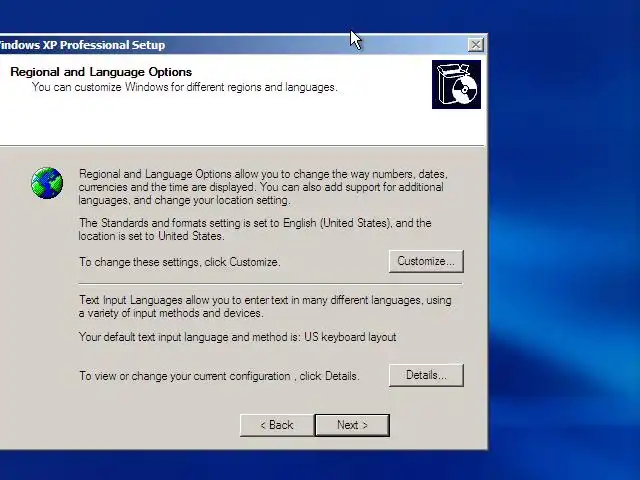This screenshot has width=640, height=480.
Task: Click text 'To change these settings, click Customize.'
Action: tap(180, 262)
